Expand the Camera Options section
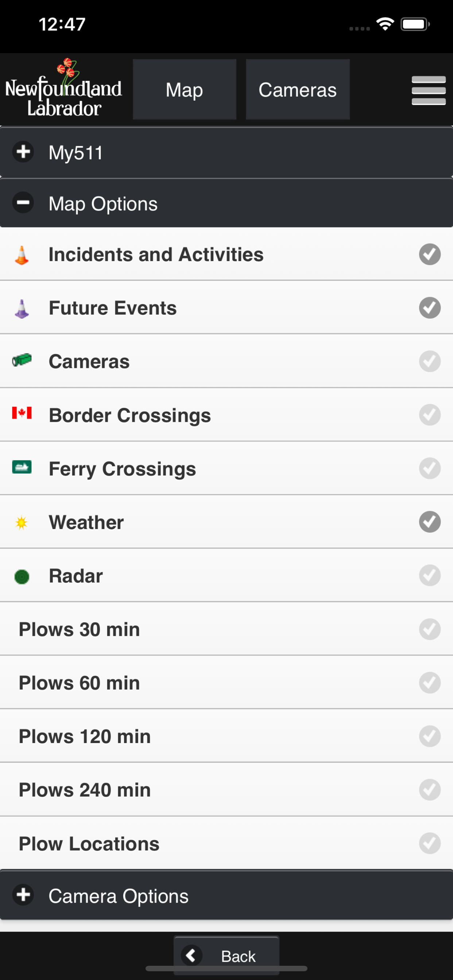453x980 pixels. tap(24, 895)
